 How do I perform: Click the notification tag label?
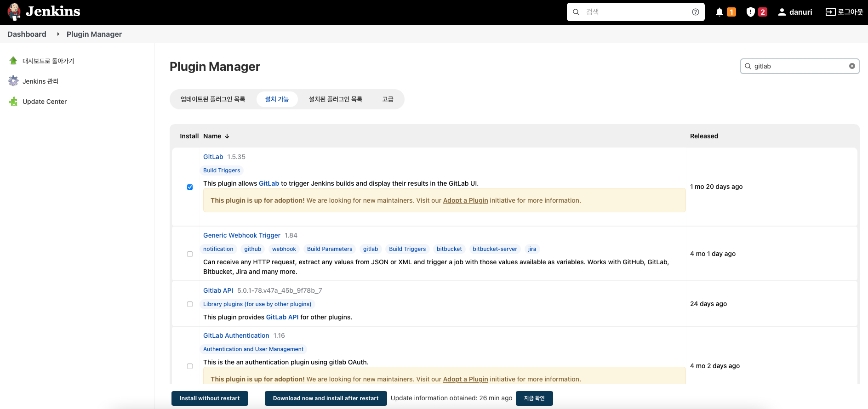click(x=218, y=249)
